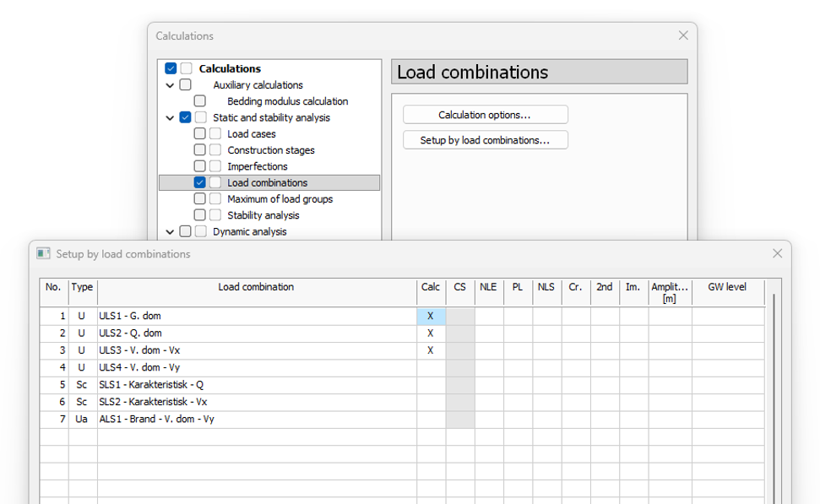Select row ULS3 - V. dom - Vx
The height and width of the screenshot is (504, 820).
(257, 350)
